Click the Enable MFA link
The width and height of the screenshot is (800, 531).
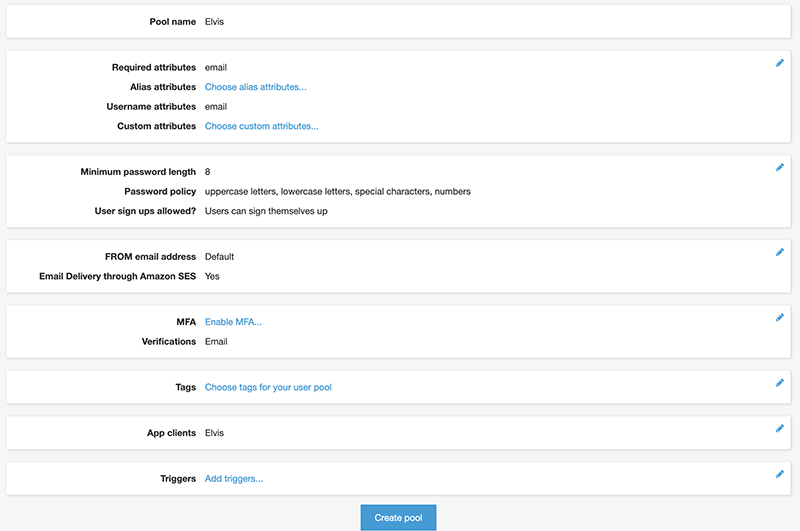[233, 322]
